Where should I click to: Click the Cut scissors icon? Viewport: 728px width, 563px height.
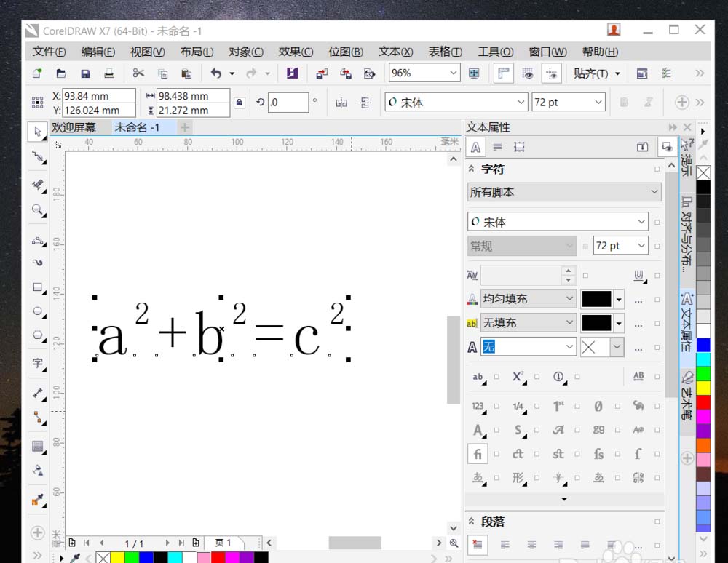point(138,73)
